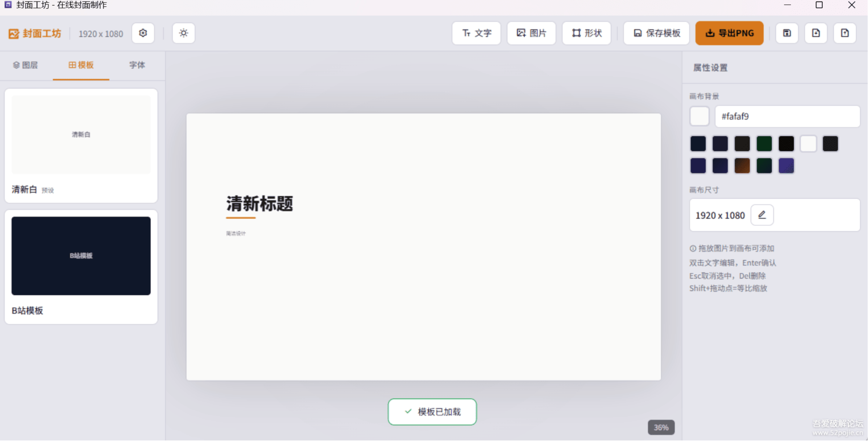
Task: Export the cover with 导出PNG
Action: 730,33
